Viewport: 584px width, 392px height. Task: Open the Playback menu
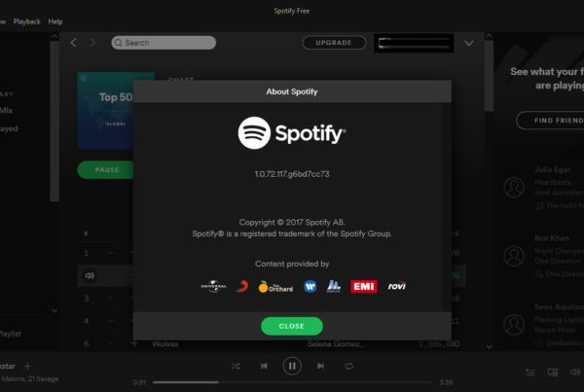click(27, 21)
